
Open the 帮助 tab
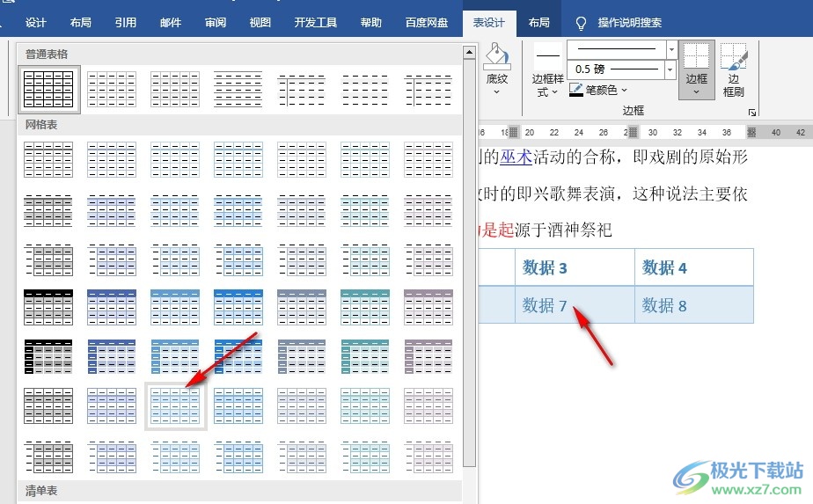(371, 22)
